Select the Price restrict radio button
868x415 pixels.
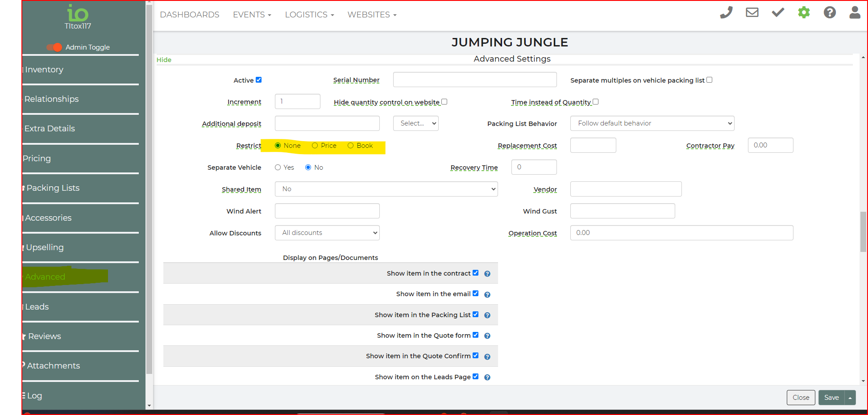[x=315, y=146]
